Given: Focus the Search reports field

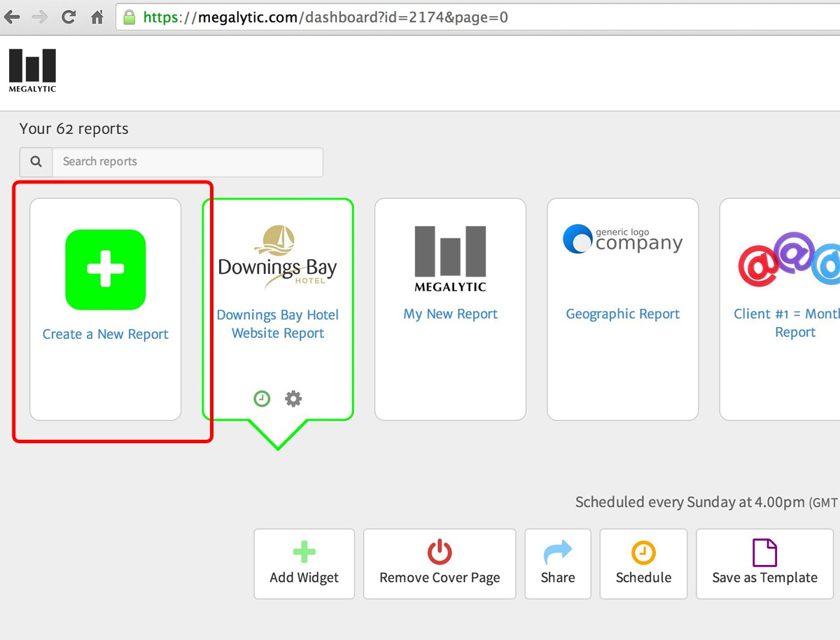Looking at the screenshot, I should click(x=187, y=162).
